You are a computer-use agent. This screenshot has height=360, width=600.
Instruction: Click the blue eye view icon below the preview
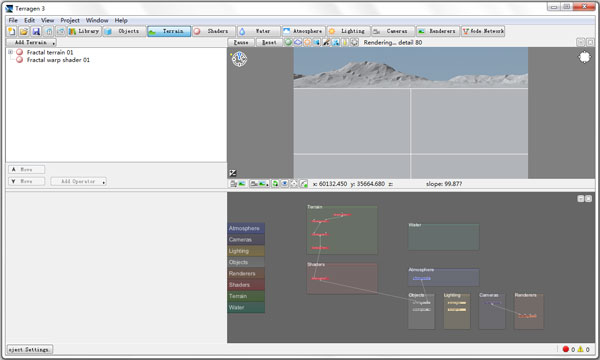pyautogui.click(x=284, y=184)
